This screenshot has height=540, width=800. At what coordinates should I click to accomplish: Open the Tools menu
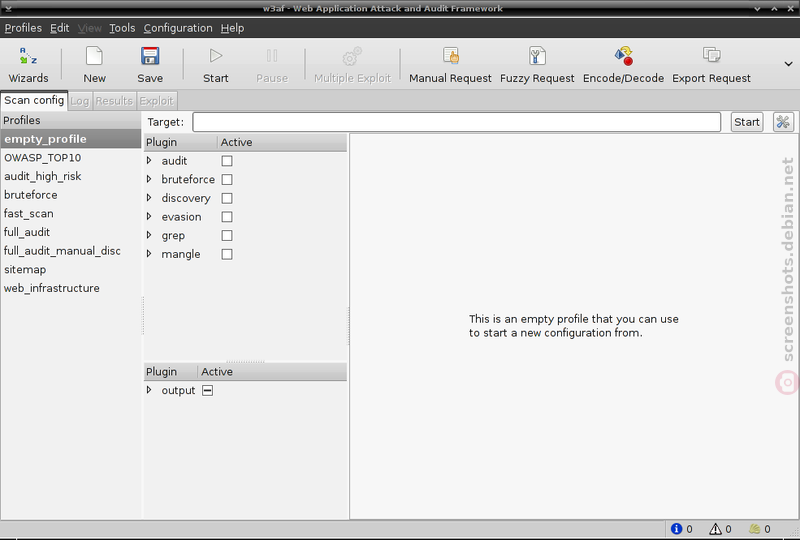click(122, 28)
